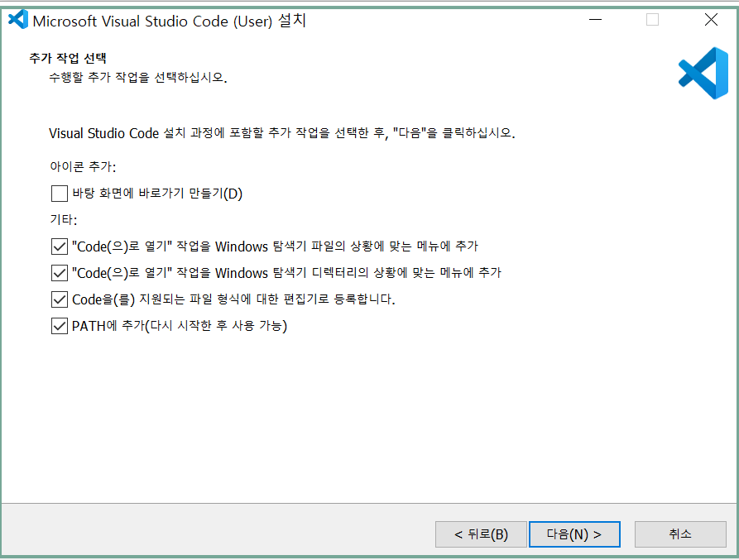The width and height of the screenshot is (739, 560).
Task: Uncheck Windows 탐색기 디렉터리 context menu option
Action: pyautogui.click(x=59, y=273)
